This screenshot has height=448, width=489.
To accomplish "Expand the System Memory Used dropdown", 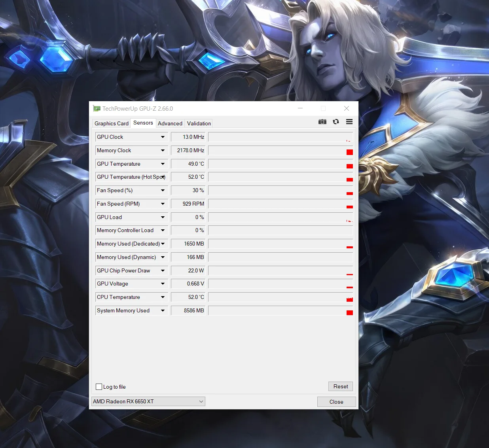I will pos(163,310).
